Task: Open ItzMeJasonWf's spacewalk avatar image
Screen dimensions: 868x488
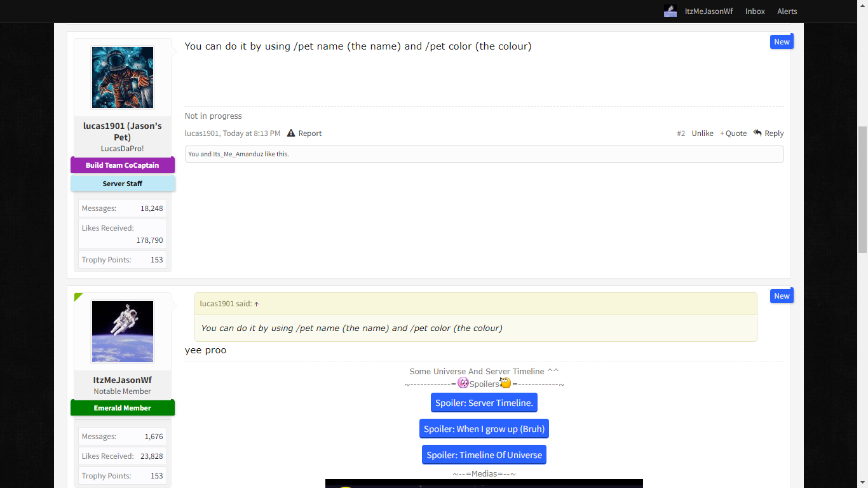Action: point(123,332)
